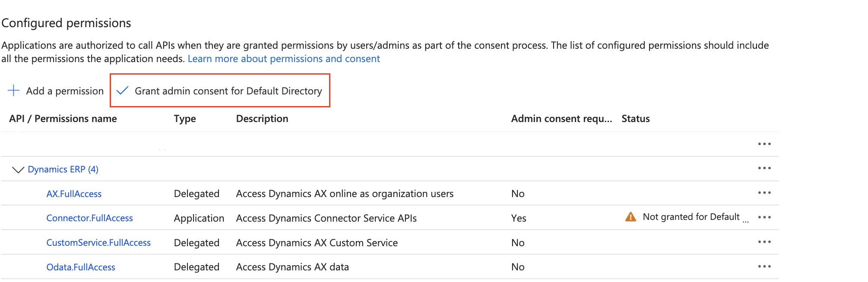Open the Odata.FullAccess permission link
This screenshot has height=282, width=868.
81,267
